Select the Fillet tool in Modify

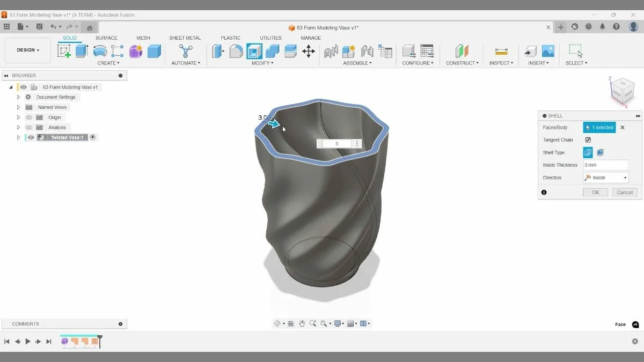pyautogui.click(x=236, y=51)
